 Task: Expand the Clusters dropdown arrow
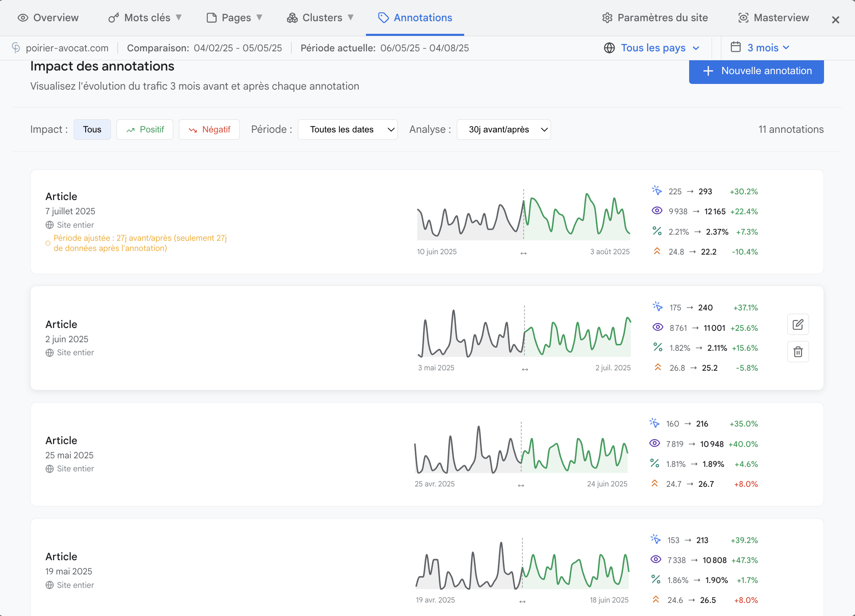(x=350, y=18)
